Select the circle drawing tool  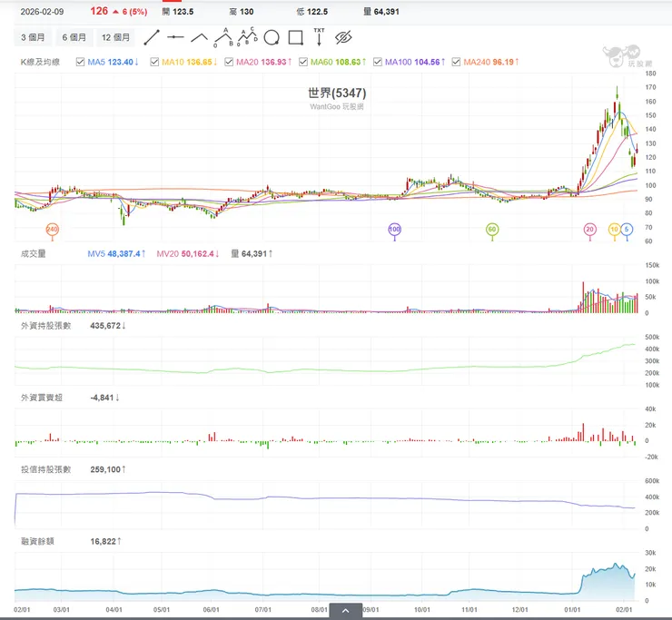272,38
